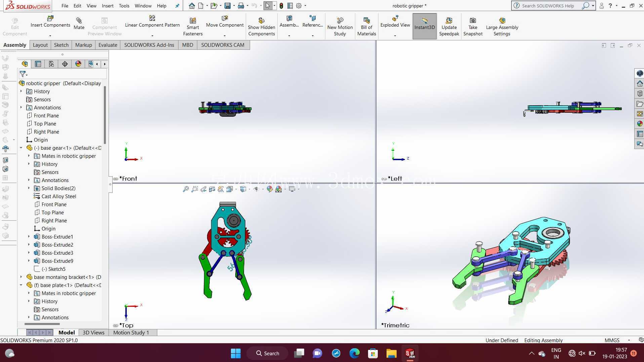
Task: Click Edit Appearance in view toolbar
Action: 270,189
